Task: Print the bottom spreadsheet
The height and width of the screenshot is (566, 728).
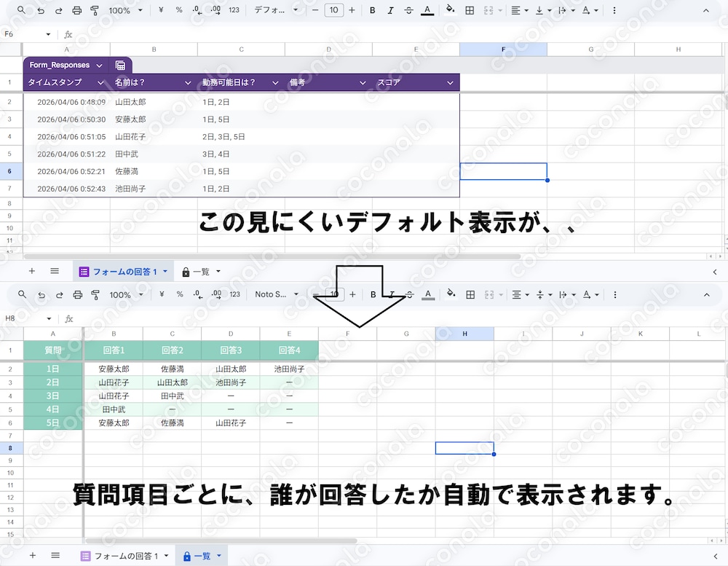Action: point(78,294)
